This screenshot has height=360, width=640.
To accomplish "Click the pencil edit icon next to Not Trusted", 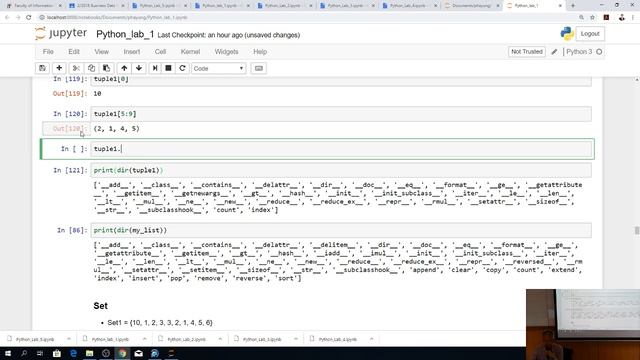I will click(x=554, y=52).
